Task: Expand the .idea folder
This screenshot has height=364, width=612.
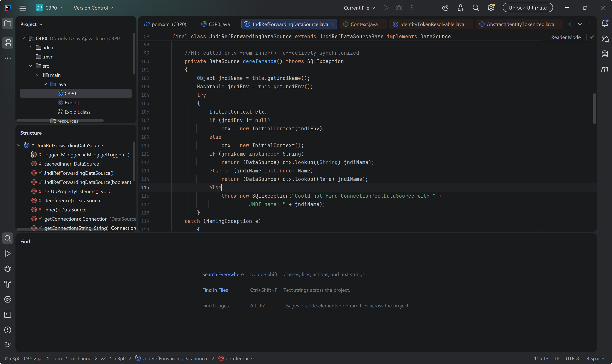Action: 31,47
